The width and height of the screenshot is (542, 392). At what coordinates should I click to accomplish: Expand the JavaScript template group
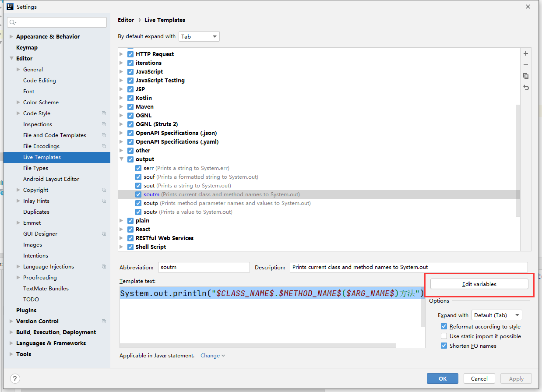point(121,72)
